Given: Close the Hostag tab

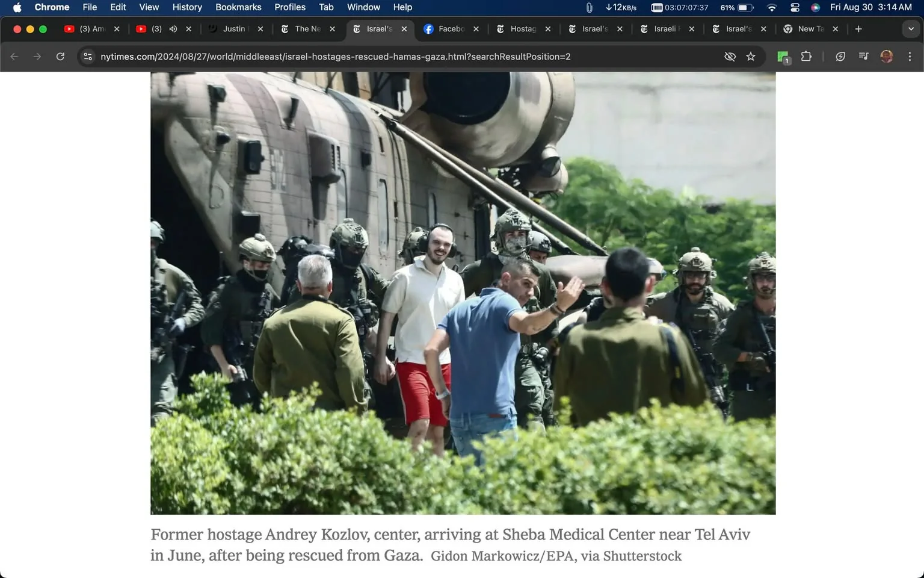Looking at the screenshot, I should 548,29.
